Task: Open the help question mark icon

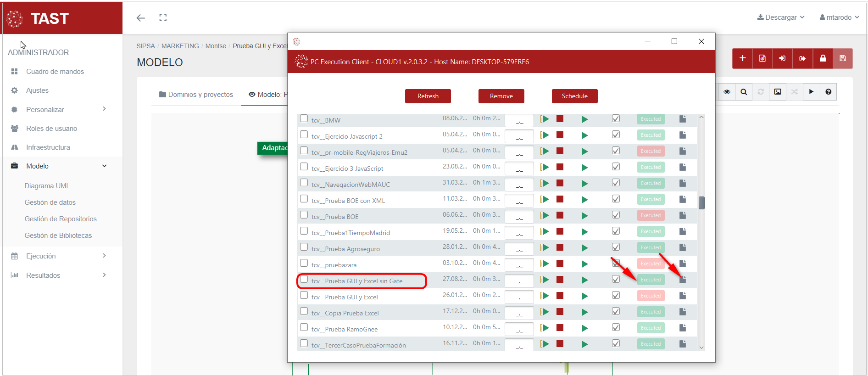Action: 828,92
